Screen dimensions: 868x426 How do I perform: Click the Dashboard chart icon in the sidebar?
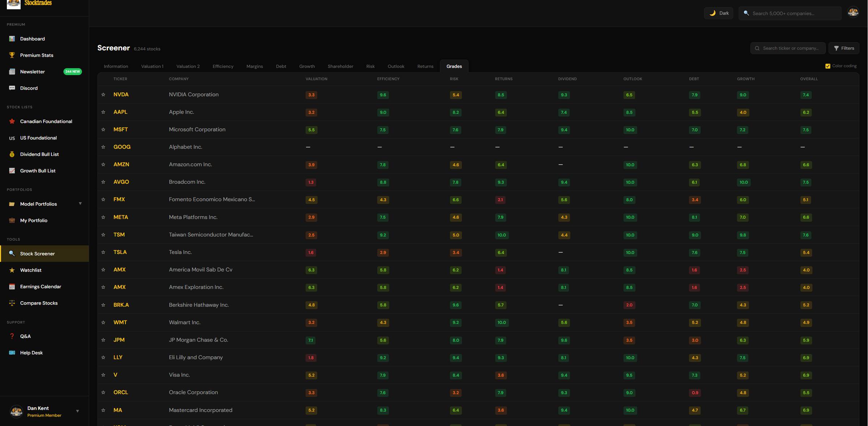pyautogui.click(x=12, y=39)
